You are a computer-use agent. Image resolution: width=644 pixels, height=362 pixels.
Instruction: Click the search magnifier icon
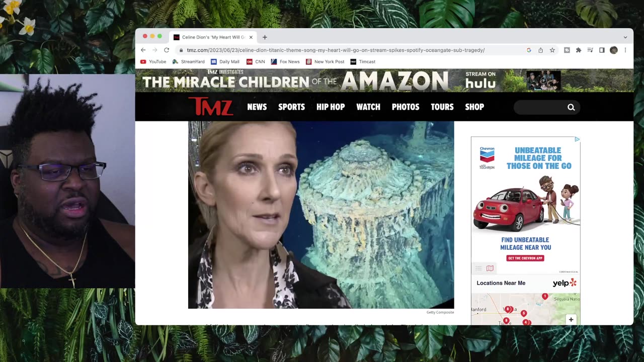571,107
